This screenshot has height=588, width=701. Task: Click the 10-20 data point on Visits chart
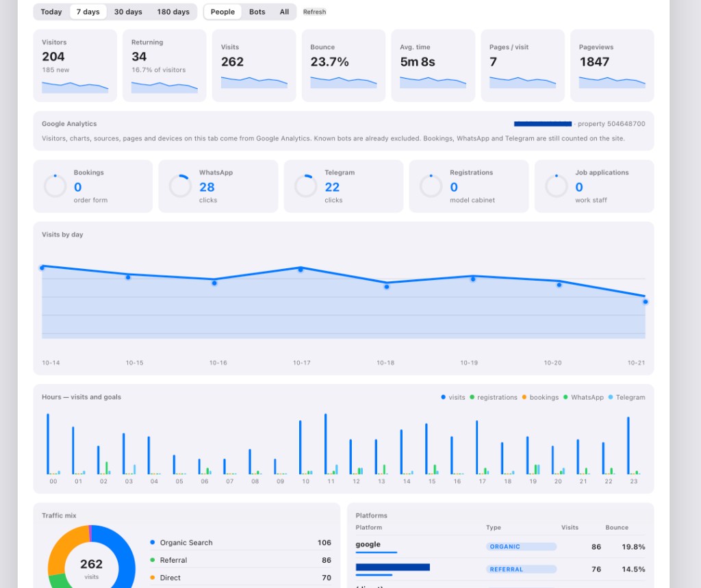pos(559,285)
